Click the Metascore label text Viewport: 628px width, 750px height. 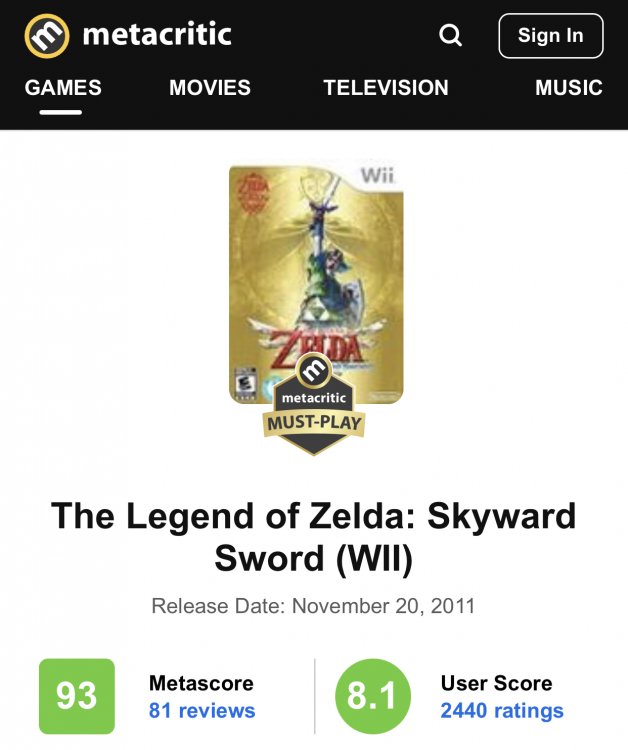tap(201, 683)
